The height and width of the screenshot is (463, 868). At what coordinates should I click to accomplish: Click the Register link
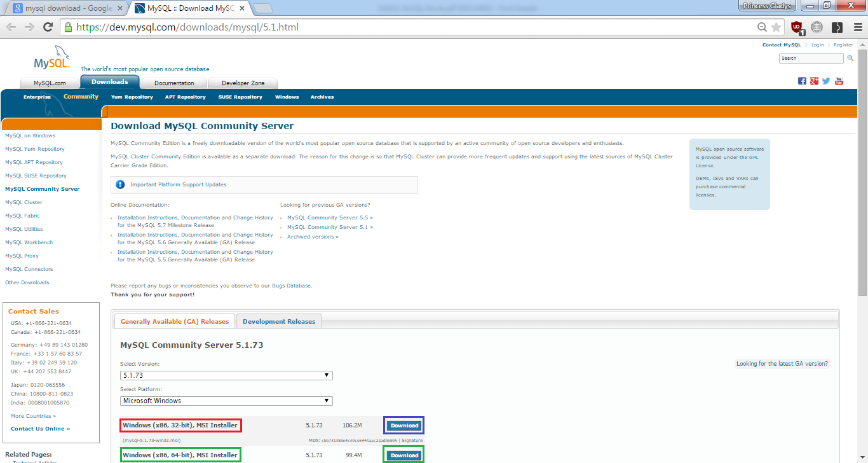[x=843, y=45]
